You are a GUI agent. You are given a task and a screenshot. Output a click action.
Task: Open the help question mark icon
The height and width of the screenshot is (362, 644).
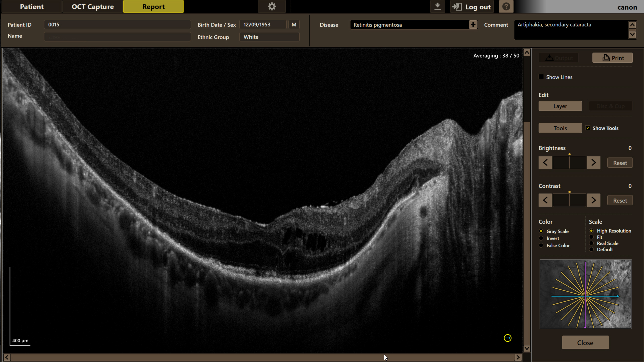pyautogui.click(x=506, y=7)
